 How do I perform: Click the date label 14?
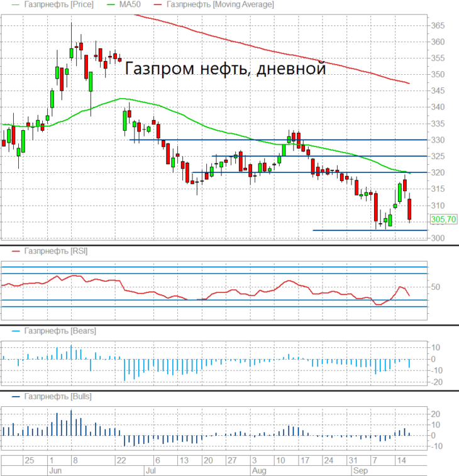click(402, 460)
